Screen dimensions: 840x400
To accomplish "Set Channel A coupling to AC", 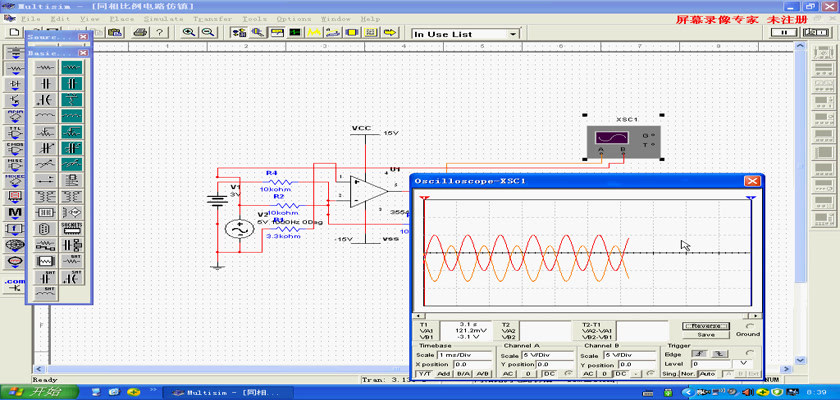I will point(508,373).
